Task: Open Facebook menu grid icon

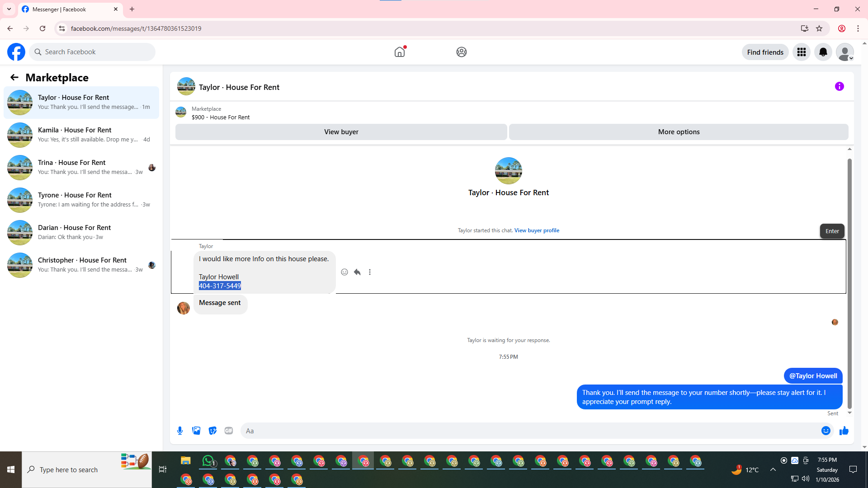Action: (x=802, y=52)
